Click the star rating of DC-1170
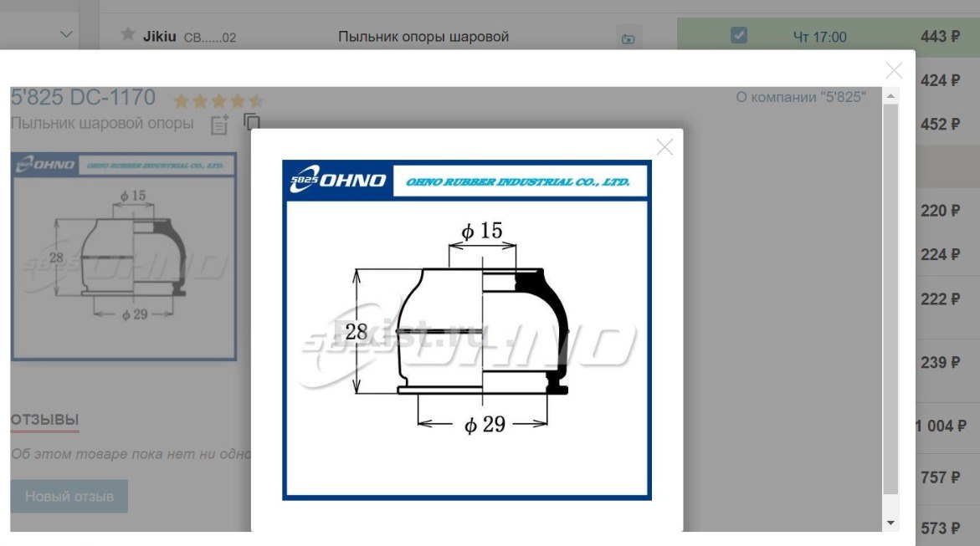 click(x=218, y=101)
